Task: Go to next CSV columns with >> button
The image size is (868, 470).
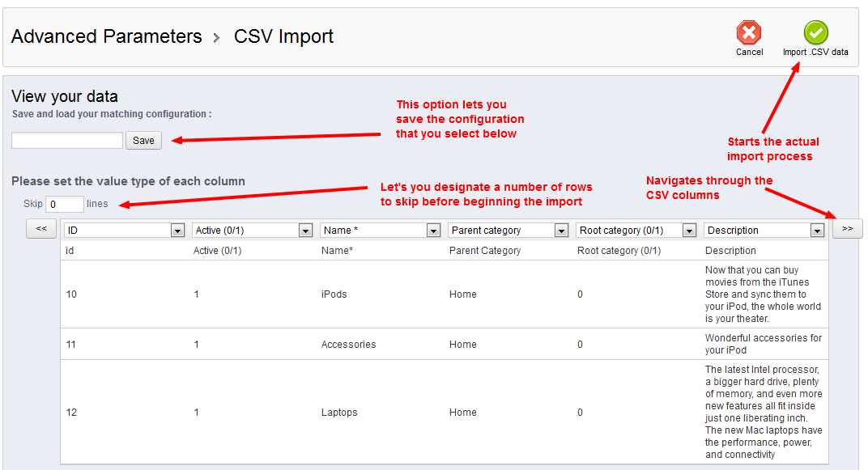Action: [x=847, y=229]
